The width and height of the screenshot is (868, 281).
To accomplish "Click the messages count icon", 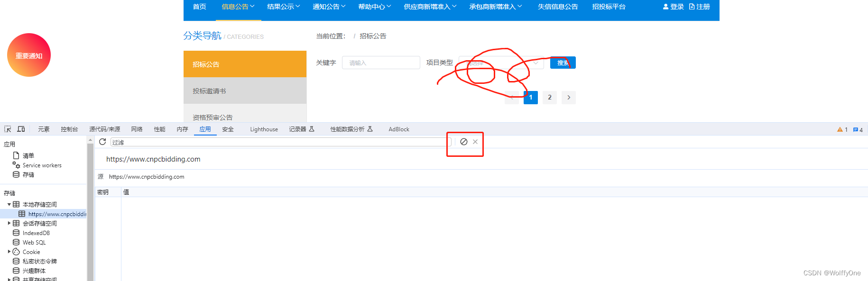I will tap(858, 129).
